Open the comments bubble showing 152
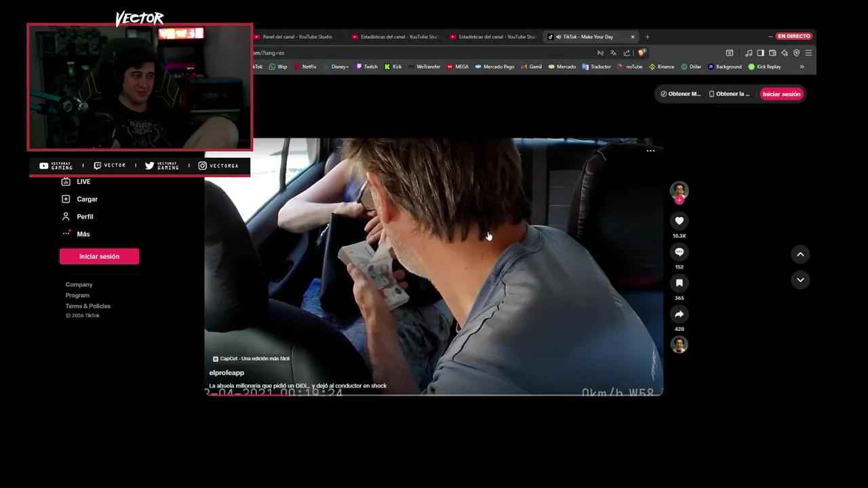This screenshot has height=488, width=868. click(679, 251)
